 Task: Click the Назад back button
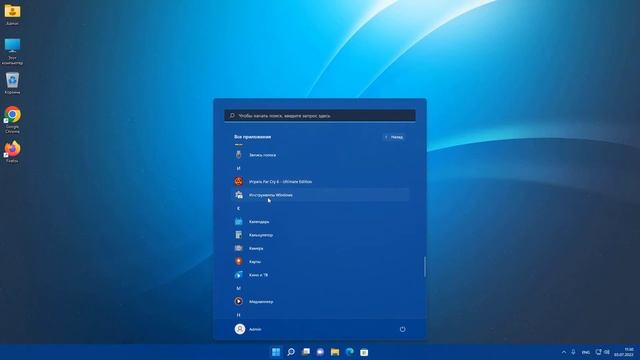[x=394, y=137]
